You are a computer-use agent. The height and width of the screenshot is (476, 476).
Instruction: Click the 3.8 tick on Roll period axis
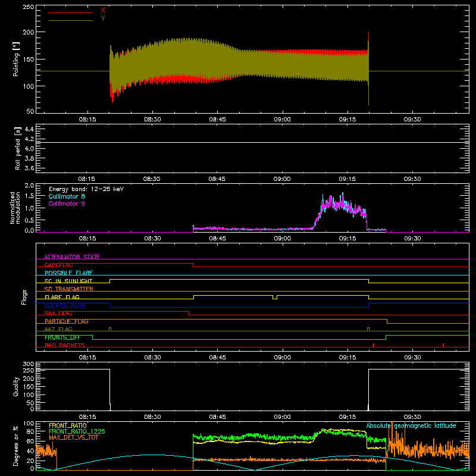tap(29, 158)
